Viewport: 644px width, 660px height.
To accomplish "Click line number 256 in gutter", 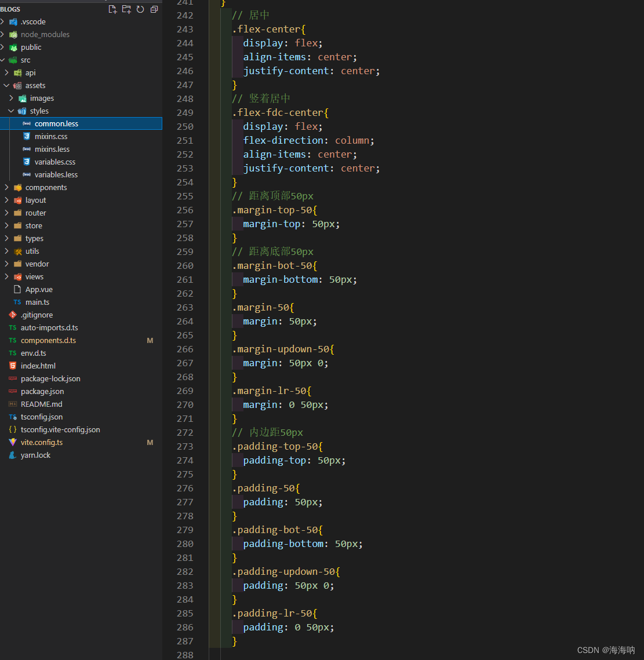I will tap(185, 210).
